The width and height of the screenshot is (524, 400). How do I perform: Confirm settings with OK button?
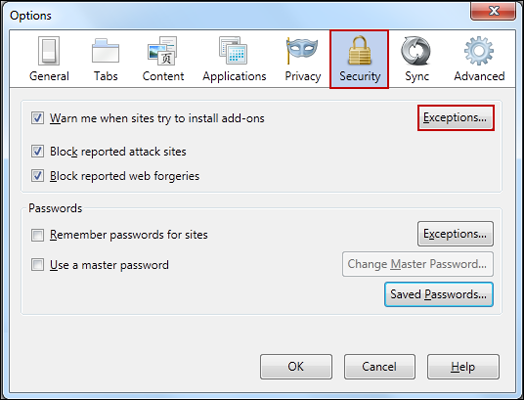(x=296, y=367)
